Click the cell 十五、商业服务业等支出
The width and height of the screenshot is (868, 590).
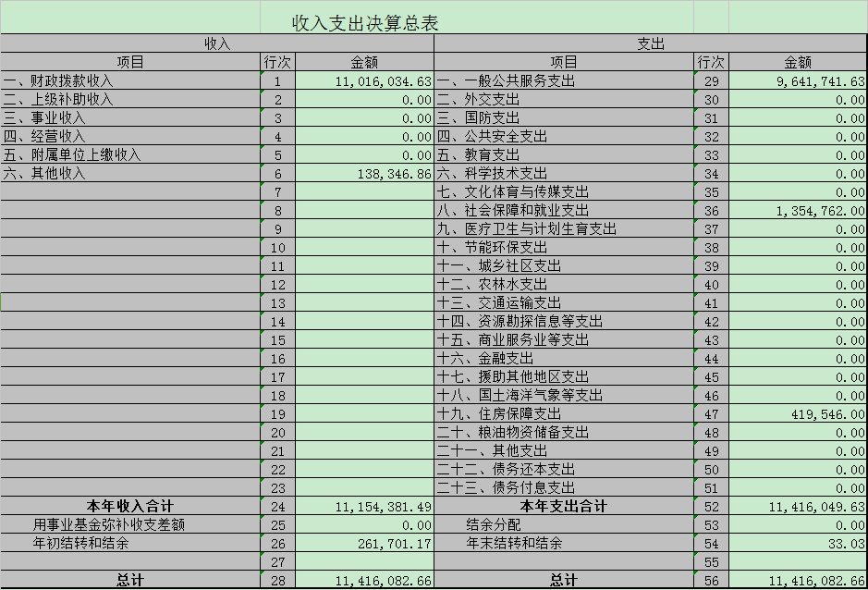pyautogui.click(x=564, y=339)
